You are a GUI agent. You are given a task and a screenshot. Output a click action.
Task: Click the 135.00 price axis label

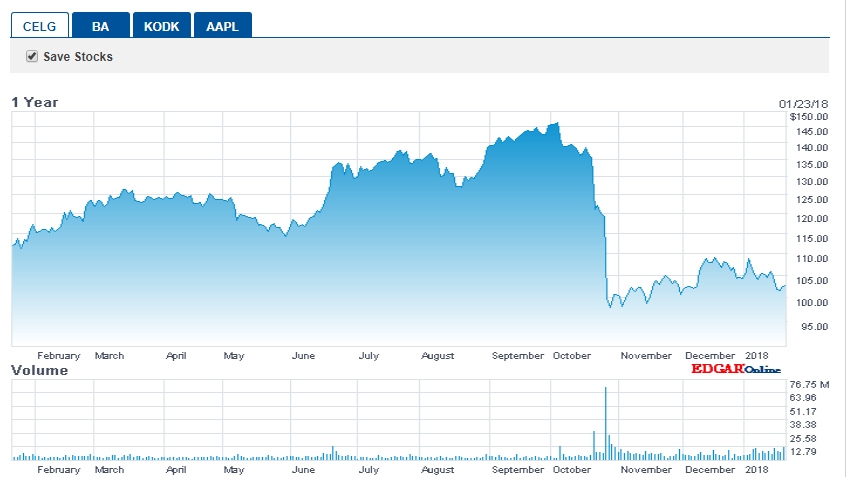point(812,165)
